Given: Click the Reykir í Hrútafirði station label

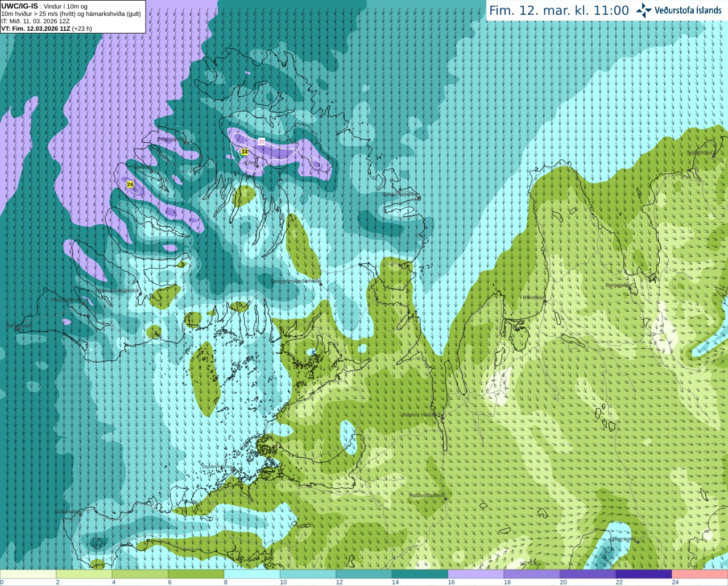Looking at the screenshot, I should click(422, 415).
